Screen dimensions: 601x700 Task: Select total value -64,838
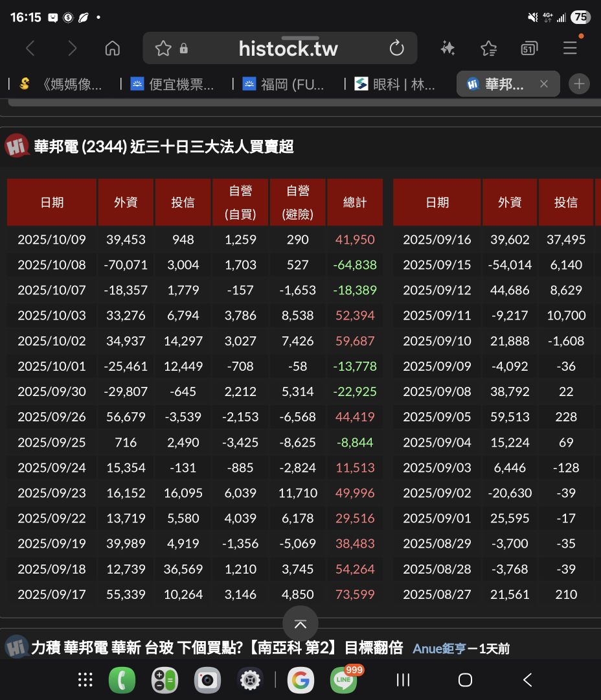tap(355, 264)
